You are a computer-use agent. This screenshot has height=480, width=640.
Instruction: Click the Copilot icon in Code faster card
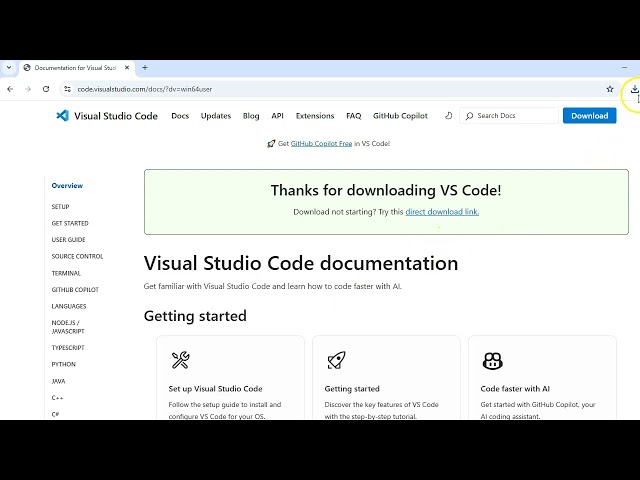click(492, 361)
